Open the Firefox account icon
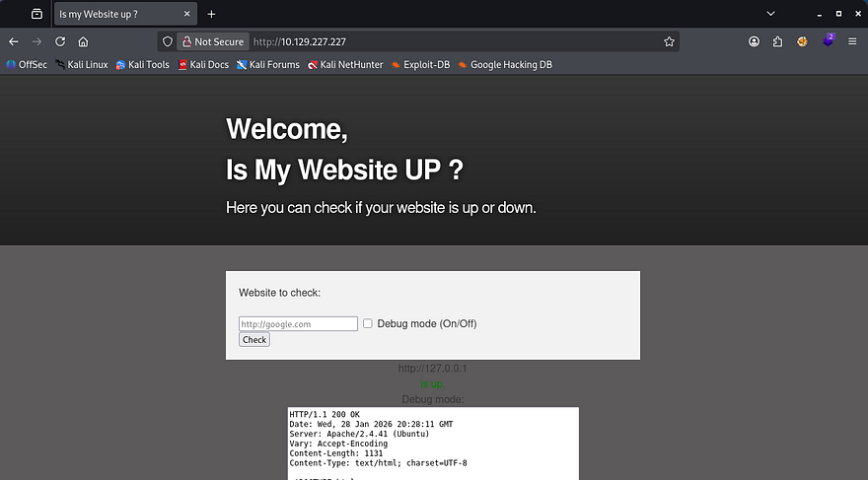 tap(755, 42)
